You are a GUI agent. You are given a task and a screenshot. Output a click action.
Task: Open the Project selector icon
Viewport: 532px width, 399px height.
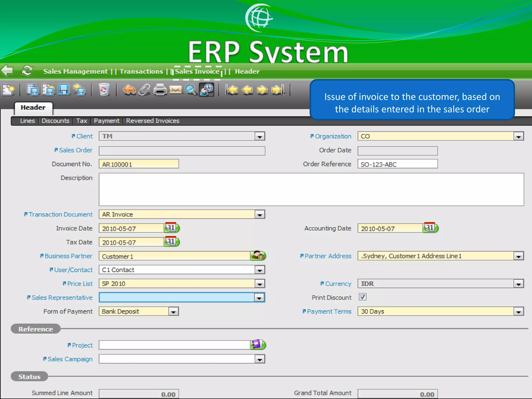[258, 345]
